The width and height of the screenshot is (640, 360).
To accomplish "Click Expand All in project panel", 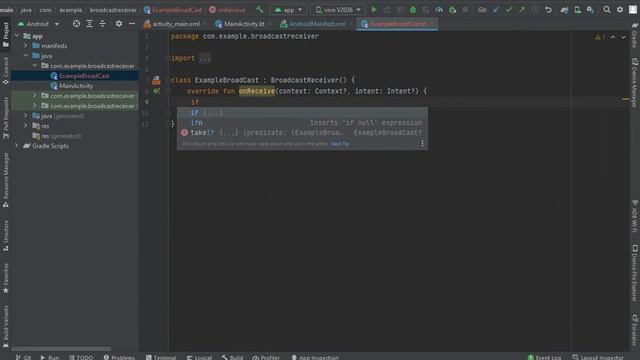I will click(x=89, y=24).
